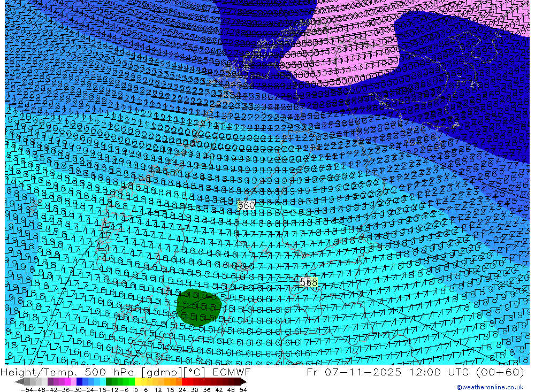Pick the bright red swatch in the legend
This screenshot has height=392, width=535.
pos(185,382)
